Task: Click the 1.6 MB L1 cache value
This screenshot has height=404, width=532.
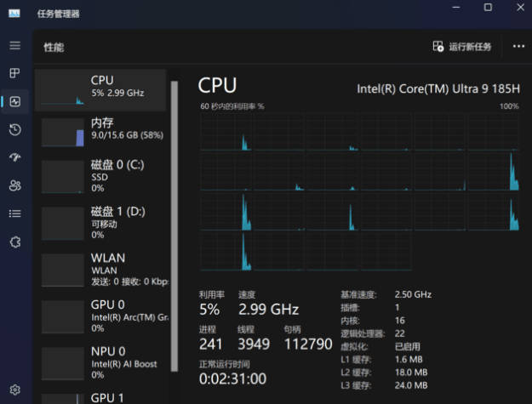Action: [409, 359]
